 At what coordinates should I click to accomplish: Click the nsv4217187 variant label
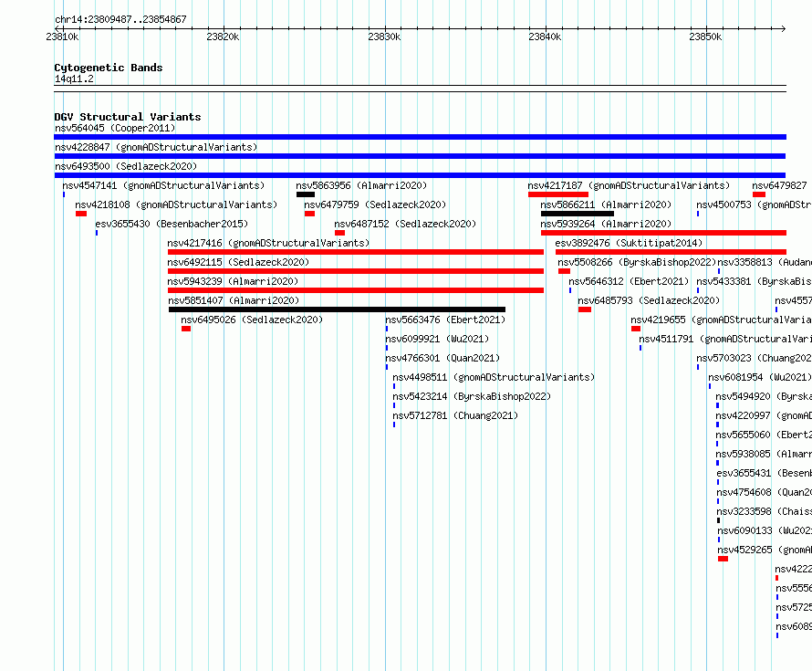[629, 185]
